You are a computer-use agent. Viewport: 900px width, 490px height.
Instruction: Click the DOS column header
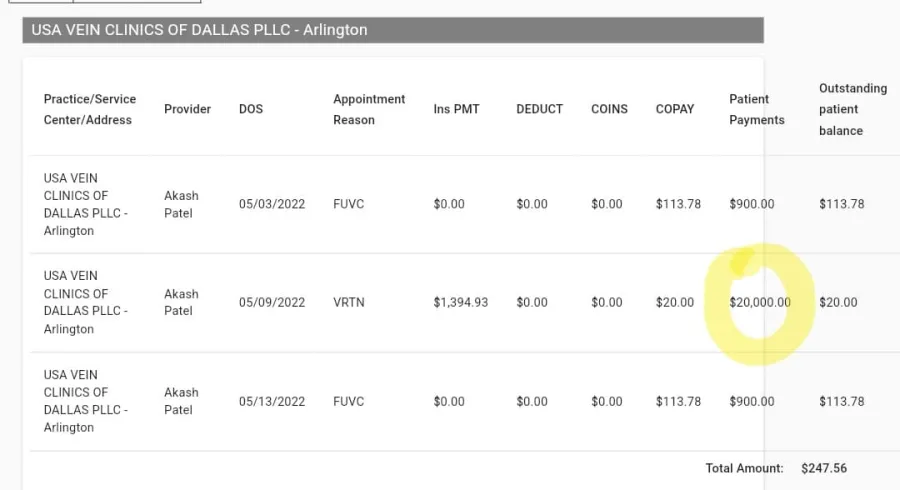[251, 109]
